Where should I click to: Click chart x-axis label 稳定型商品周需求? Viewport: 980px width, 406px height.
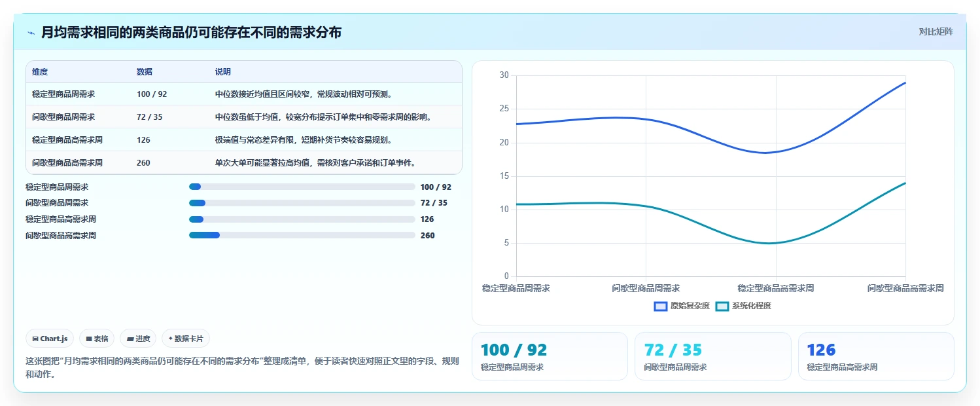[516, 288]
